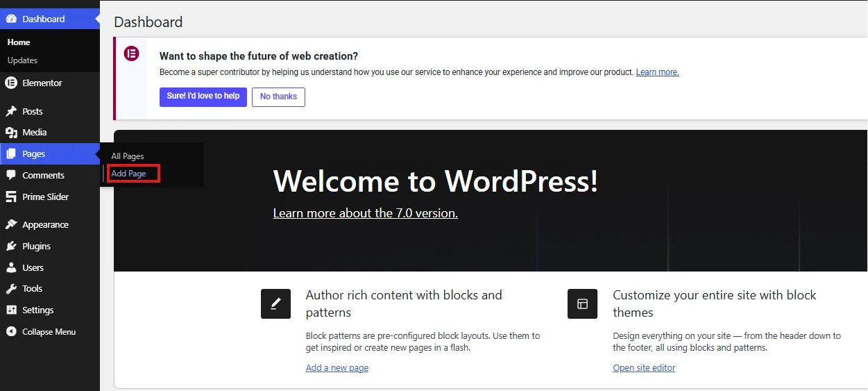Click Author rich content with blocks heading

click(404, 303)
